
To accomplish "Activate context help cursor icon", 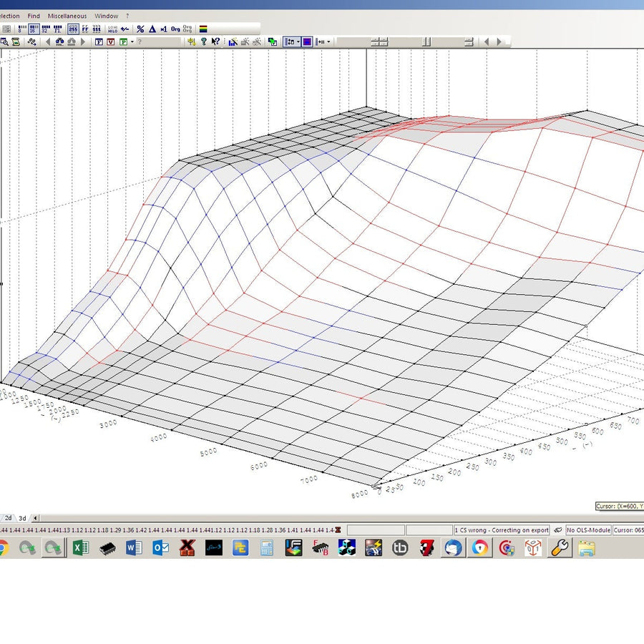I will [x=215, y=42].
